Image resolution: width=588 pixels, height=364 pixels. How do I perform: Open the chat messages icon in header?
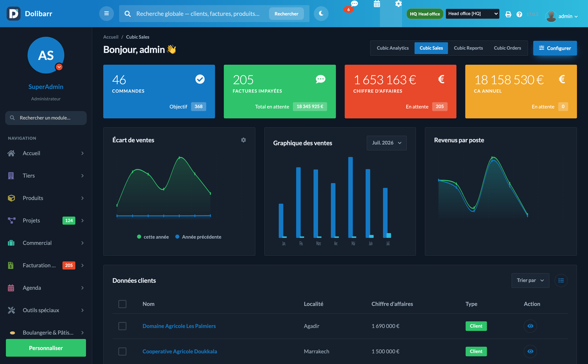354,4
